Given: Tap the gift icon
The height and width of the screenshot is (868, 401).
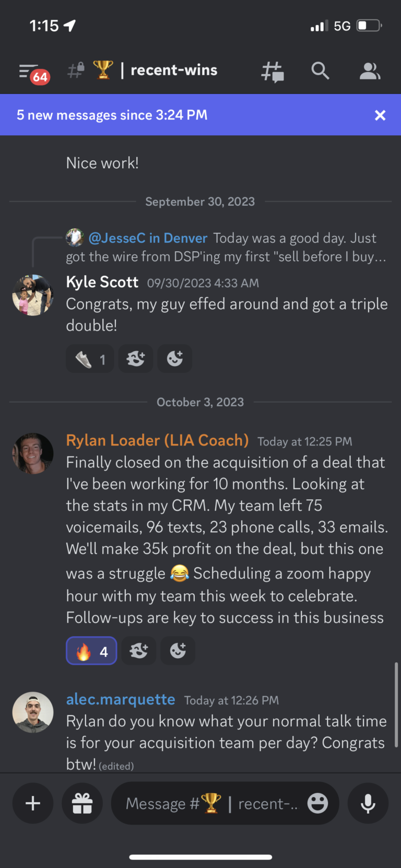Looking at the screenshot, I should tap(82, 803).
